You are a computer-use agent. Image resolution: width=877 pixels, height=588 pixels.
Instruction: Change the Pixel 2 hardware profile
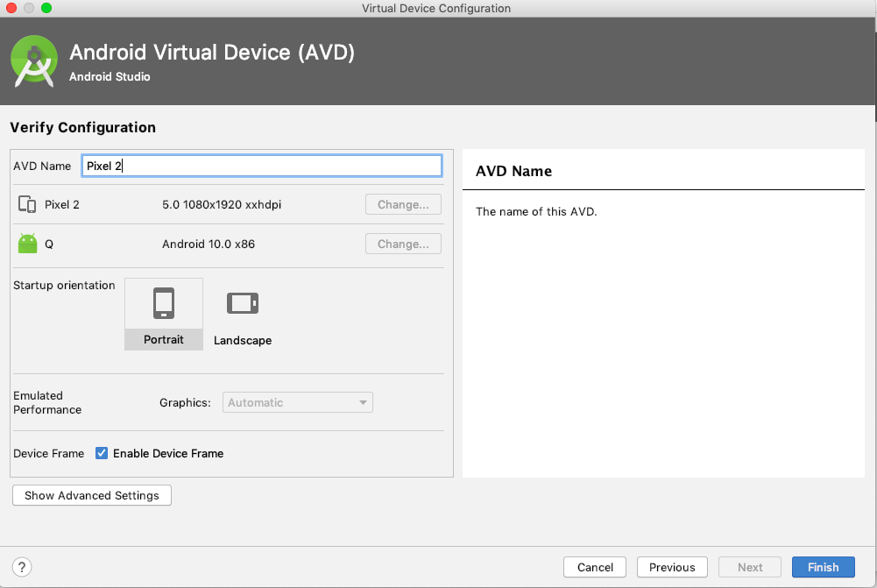[x=403, y=204]
